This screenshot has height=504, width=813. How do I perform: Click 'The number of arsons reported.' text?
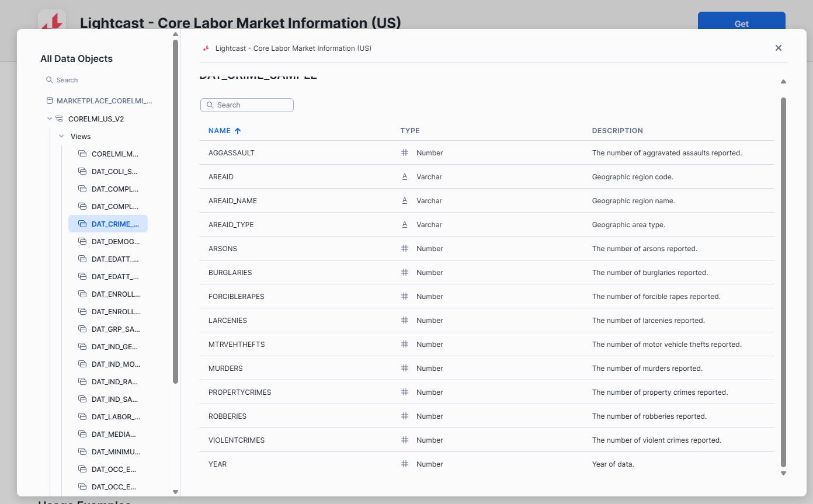(x=645, y=248)
